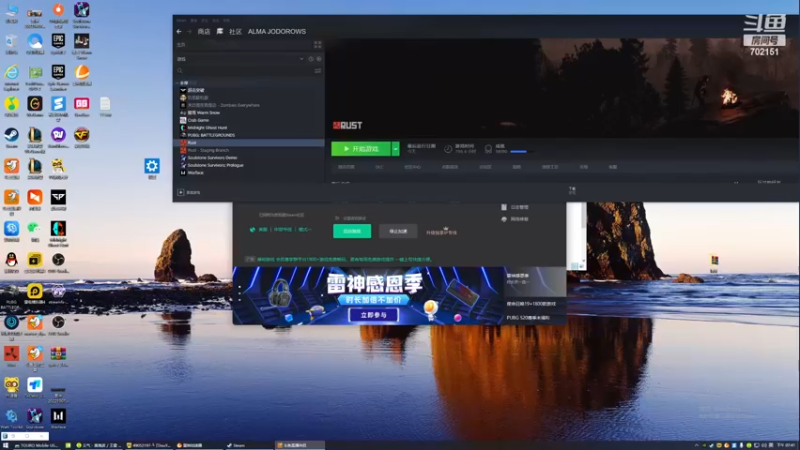The height and width of the screenshot is (450, 800).
Task: Switch to TOURO Mobile taskbar item
Action: point(37,445)
